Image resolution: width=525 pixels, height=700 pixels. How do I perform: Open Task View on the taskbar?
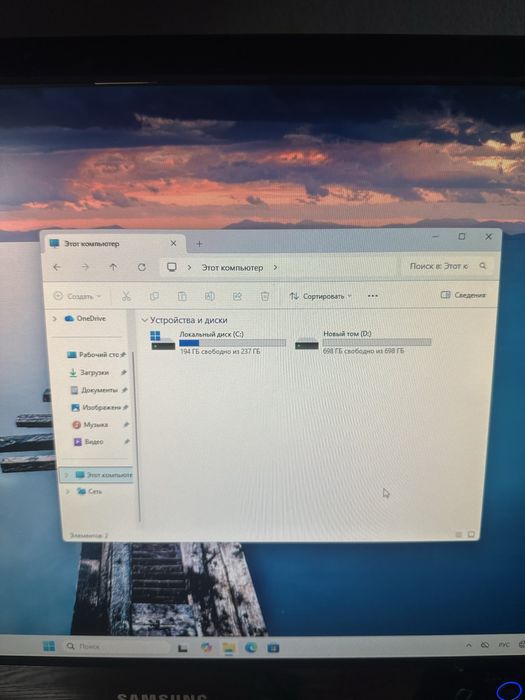click(182, 648)
